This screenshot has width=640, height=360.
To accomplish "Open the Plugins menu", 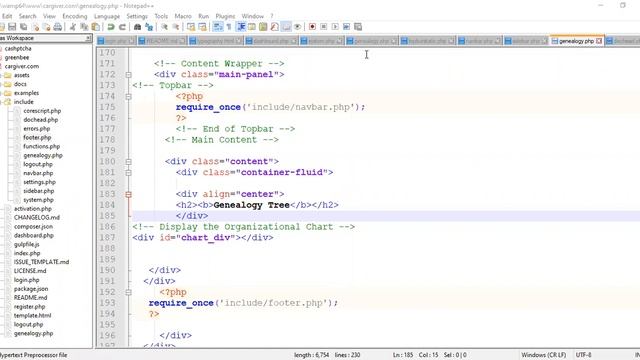I will [225, 16].
